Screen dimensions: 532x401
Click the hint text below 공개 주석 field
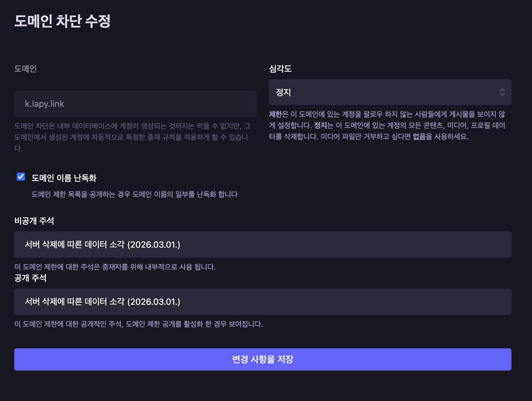tap(139, 324)
